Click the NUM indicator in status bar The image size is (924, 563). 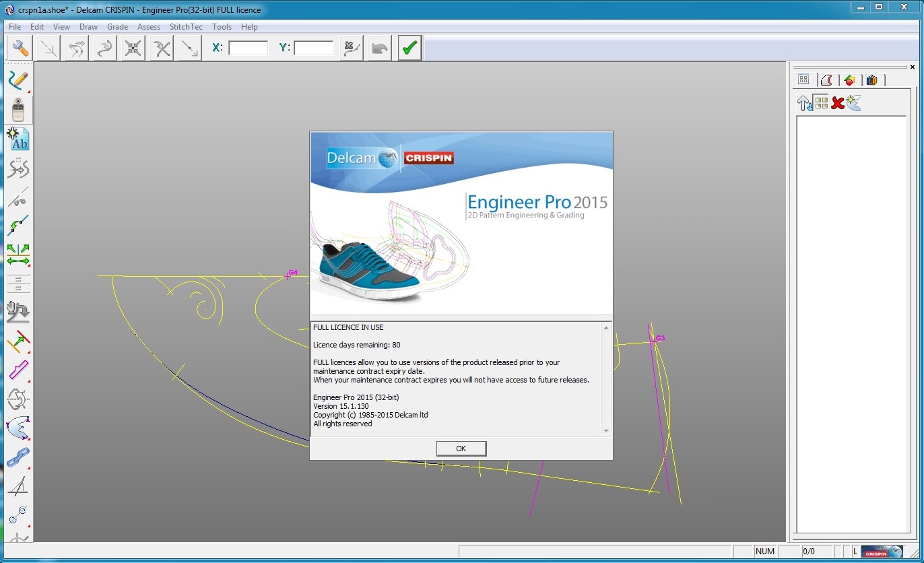pos(764,552)
